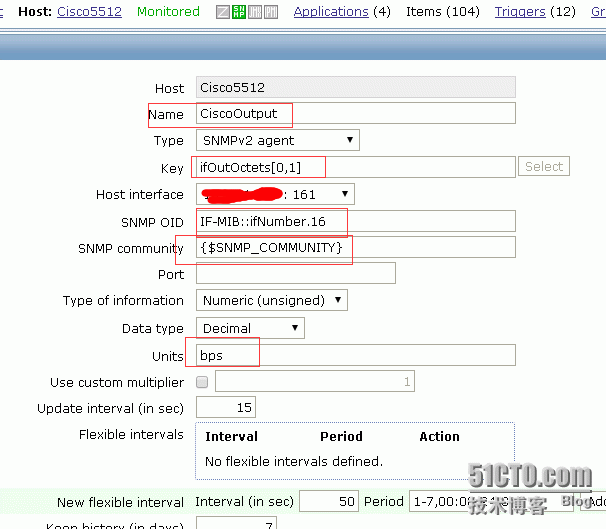Open the Cisco5512 host link
The image size is (606, 529).
tap(89, 12)
